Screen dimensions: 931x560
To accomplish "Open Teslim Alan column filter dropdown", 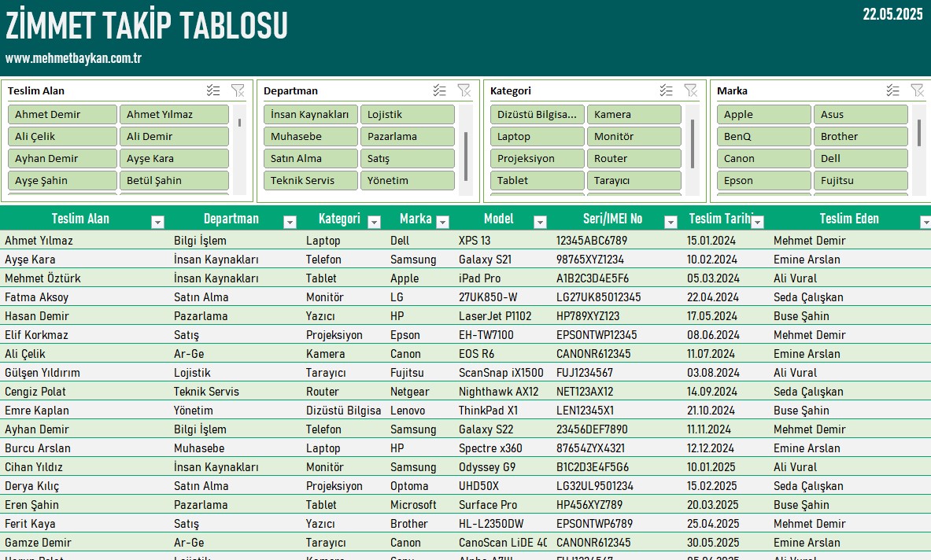I will (157, 222).
